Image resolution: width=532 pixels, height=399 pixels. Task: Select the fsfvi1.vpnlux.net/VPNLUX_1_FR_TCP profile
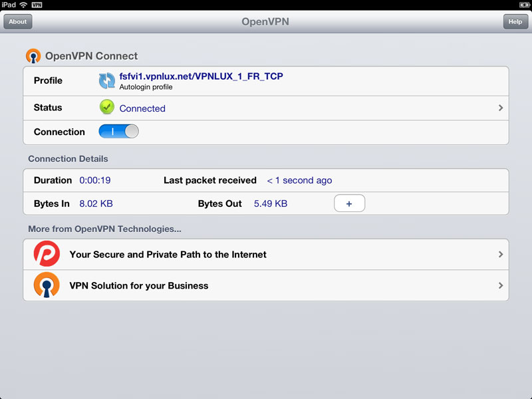tap(201, 76)
